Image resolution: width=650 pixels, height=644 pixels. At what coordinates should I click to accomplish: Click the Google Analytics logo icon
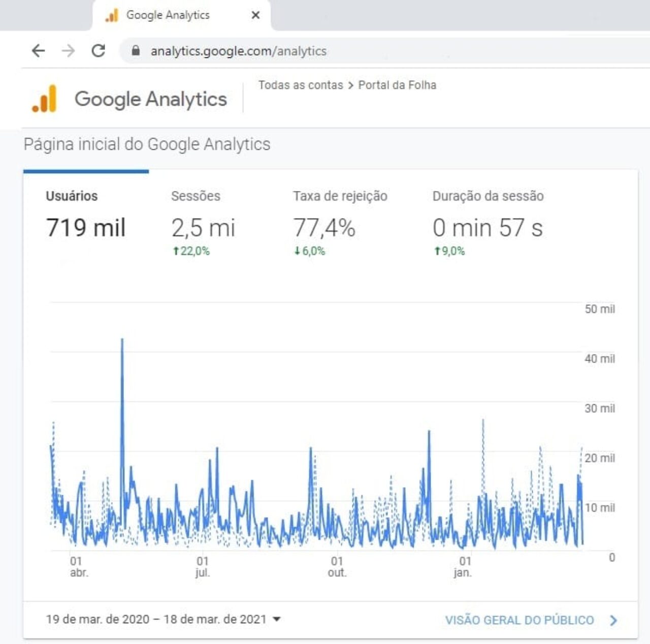(45, 99)
